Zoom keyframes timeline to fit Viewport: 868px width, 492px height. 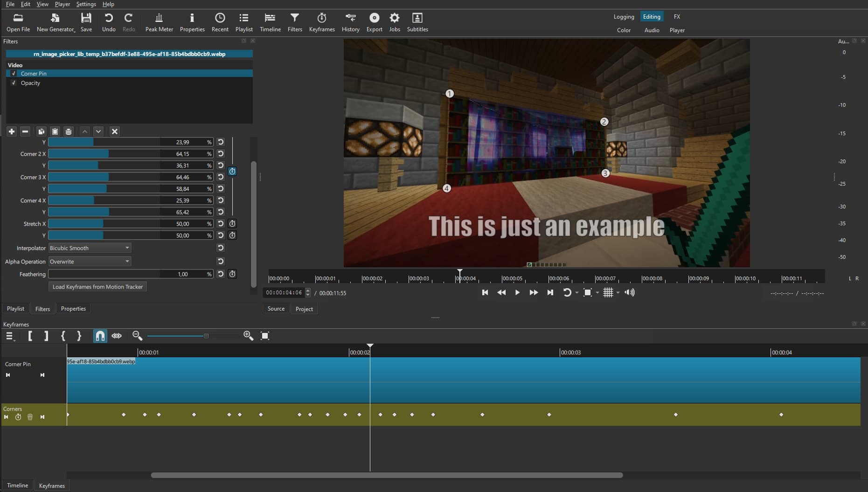pyautogui.click(x=265, y=336)
